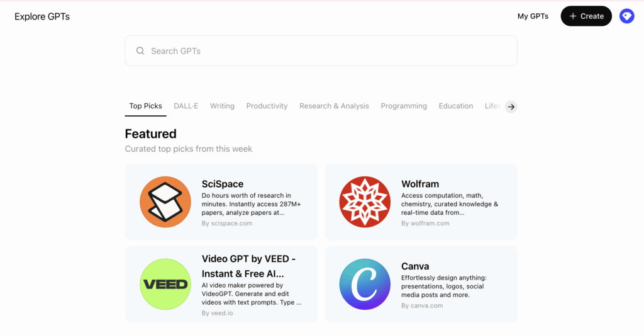644x335 pixels.
Task: Click the search magnifier icon
Action: (140, 51)
